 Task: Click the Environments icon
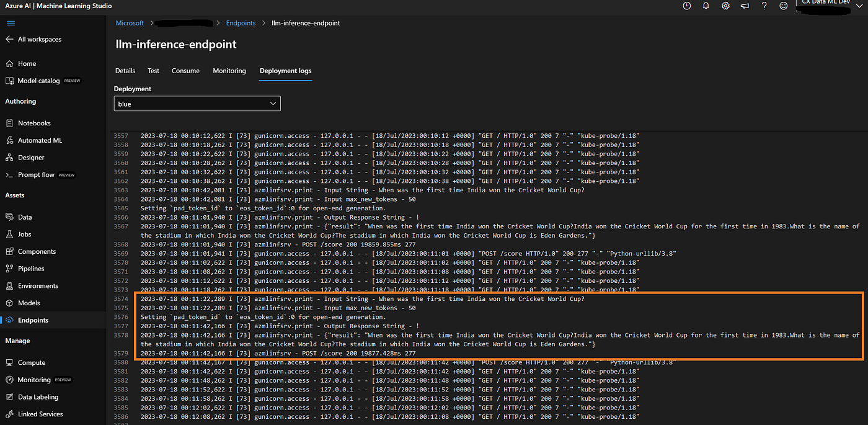(x=9, y=286)
